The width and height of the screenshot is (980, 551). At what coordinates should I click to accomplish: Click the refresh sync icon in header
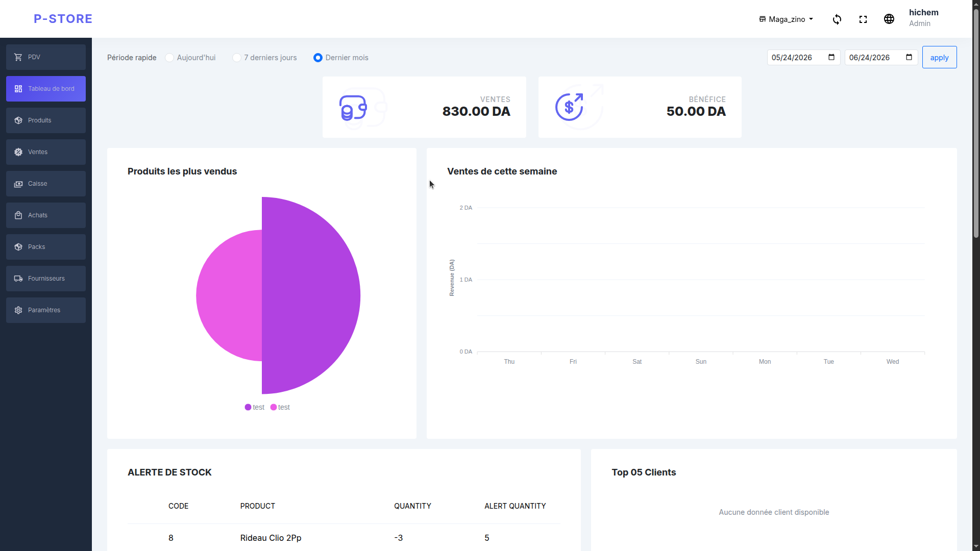tap(837, 19)
